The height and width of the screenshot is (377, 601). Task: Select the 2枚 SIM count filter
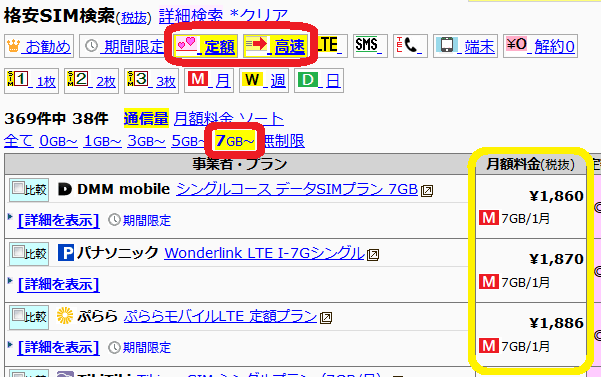pos(91,81)
